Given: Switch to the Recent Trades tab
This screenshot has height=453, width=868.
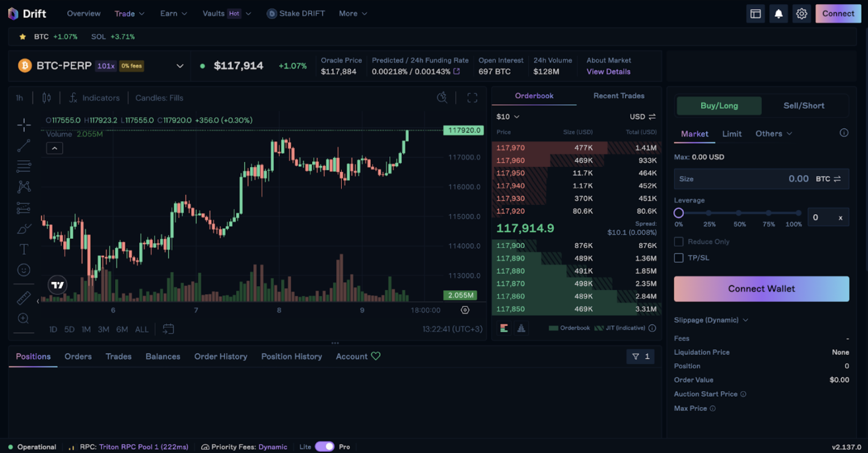Looking at the screenshot, I should click(x=619, y=96).
